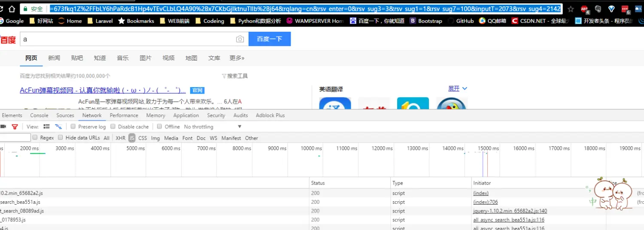Image resolution: width=644 pixels, height=230 pixels.
Task: Tick the Hide data URLs checkbox
Action: (61, 138)
